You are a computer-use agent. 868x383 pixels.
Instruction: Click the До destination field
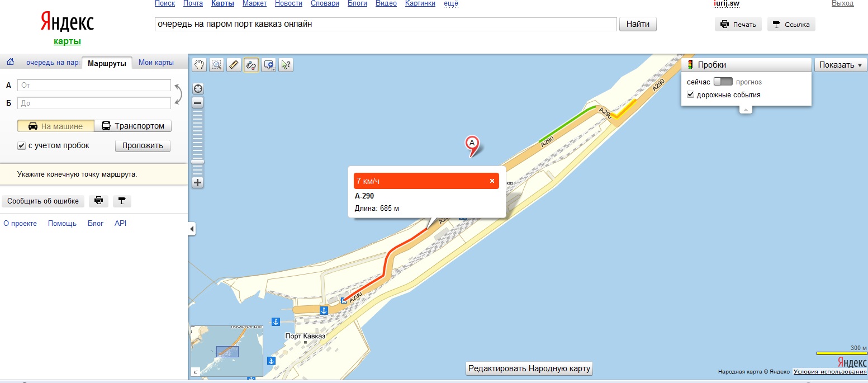coord(94,103)
